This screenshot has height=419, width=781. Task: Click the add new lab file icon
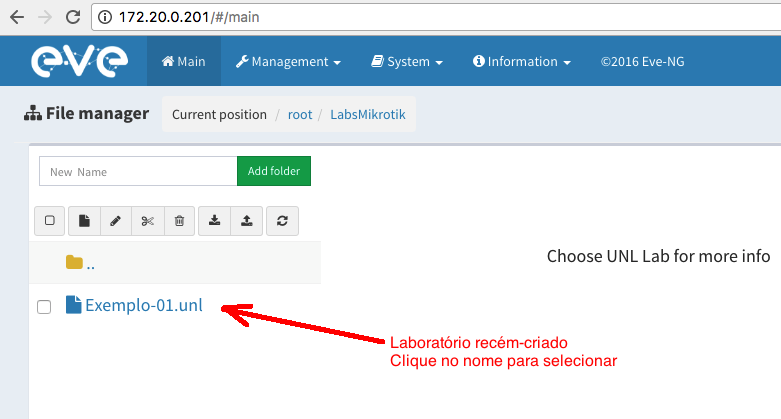point(84,221)
